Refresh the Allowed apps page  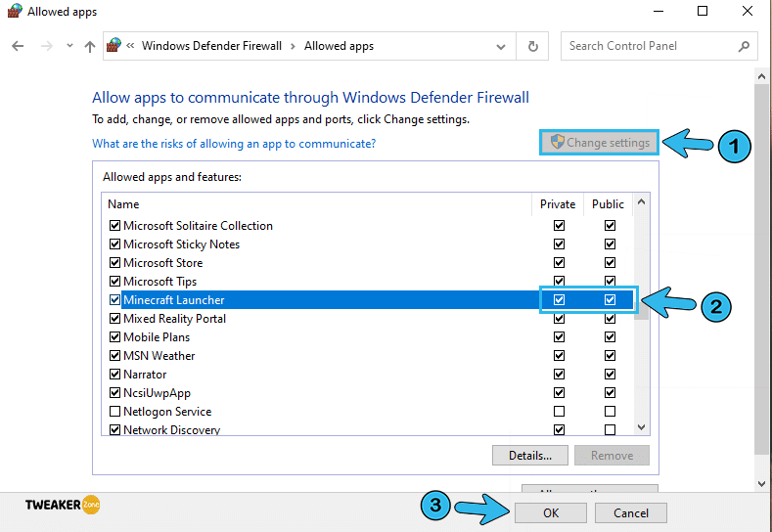[532, 47]
